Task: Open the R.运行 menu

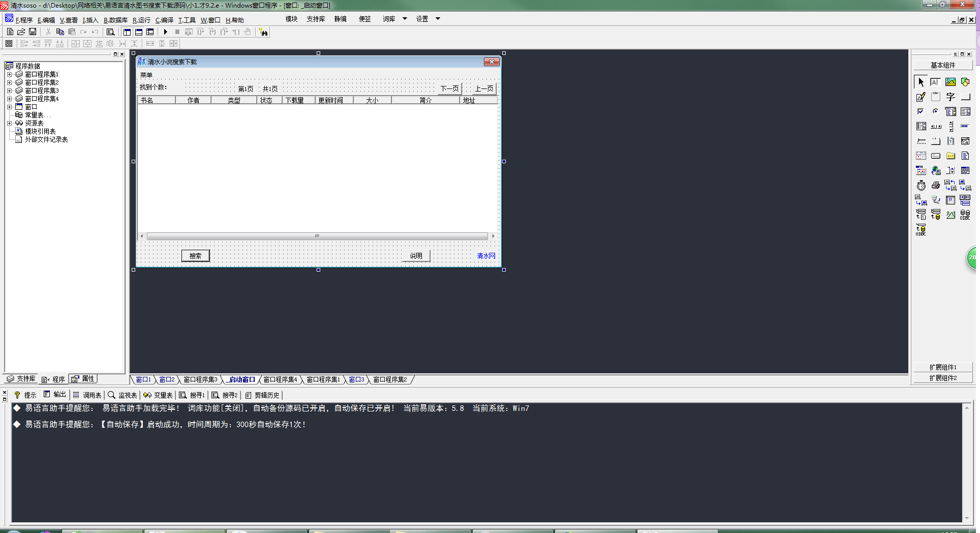Action: 141,20
